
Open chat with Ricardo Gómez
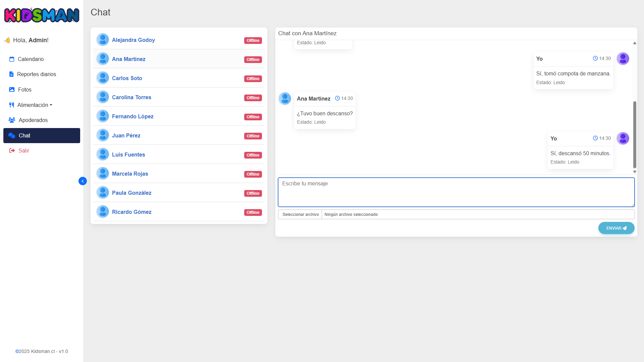coord(131,212)
